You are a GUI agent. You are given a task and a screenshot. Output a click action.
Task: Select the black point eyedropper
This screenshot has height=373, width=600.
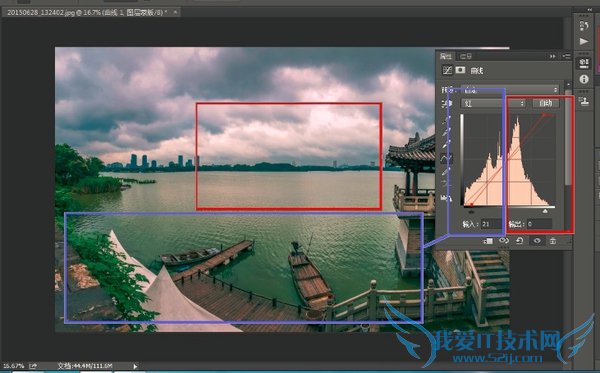click(447, 121)
